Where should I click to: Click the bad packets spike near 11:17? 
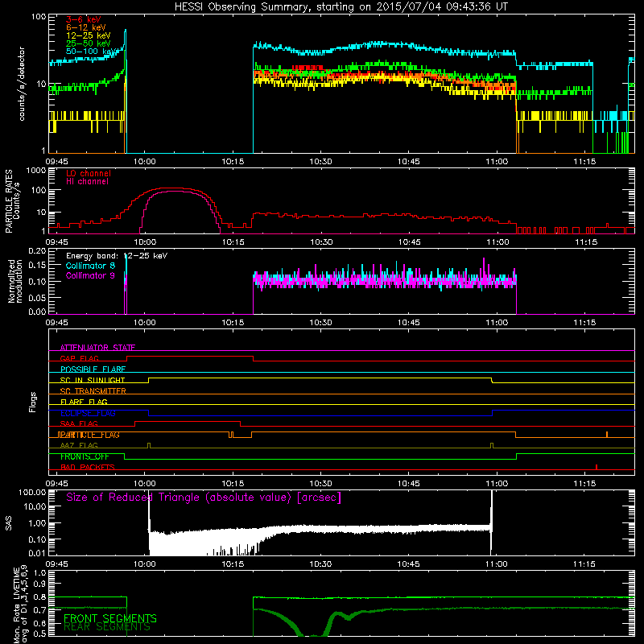pos(597,467)
